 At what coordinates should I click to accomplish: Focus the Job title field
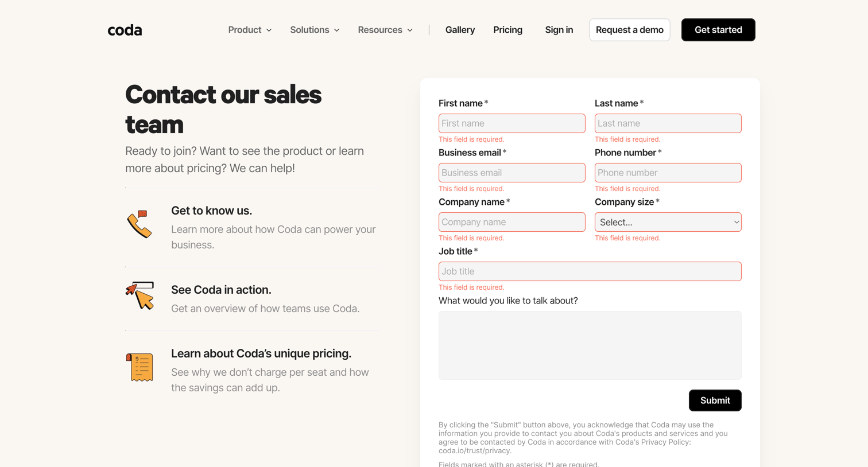coord(590,271)
